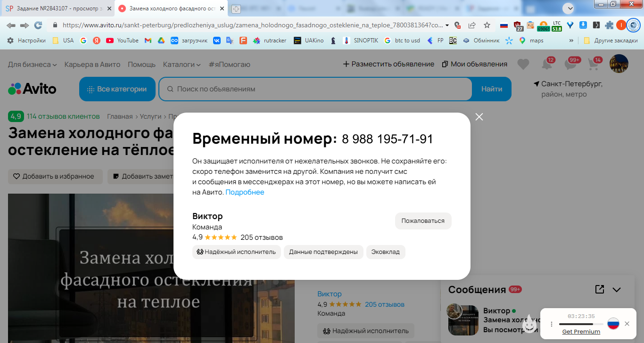Open Мои объявления
The width and height of the screenshot is (644, 343).
pyautogui.click(x=475, y=64)
